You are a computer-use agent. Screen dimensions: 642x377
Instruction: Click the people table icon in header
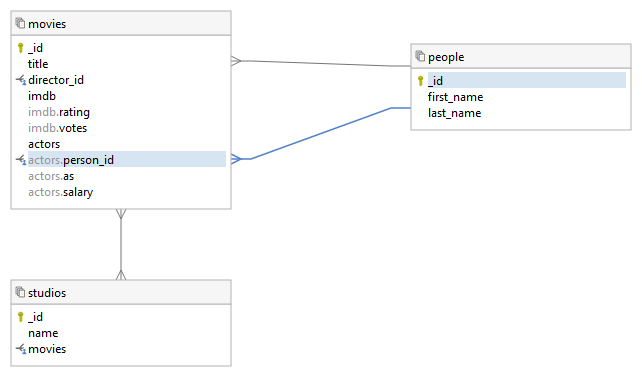pos(420,56)
